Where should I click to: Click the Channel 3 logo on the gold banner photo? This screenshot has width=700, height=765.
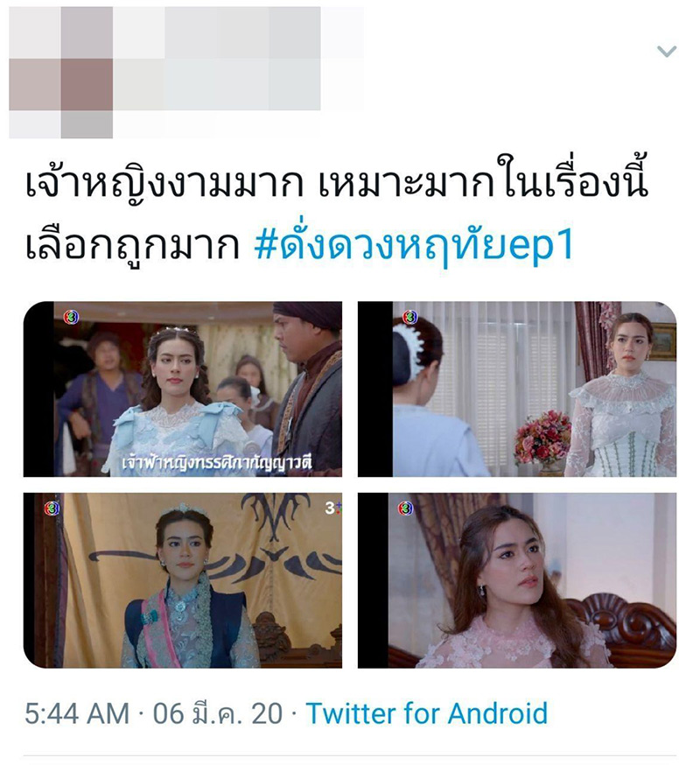(x=52, y=509)
